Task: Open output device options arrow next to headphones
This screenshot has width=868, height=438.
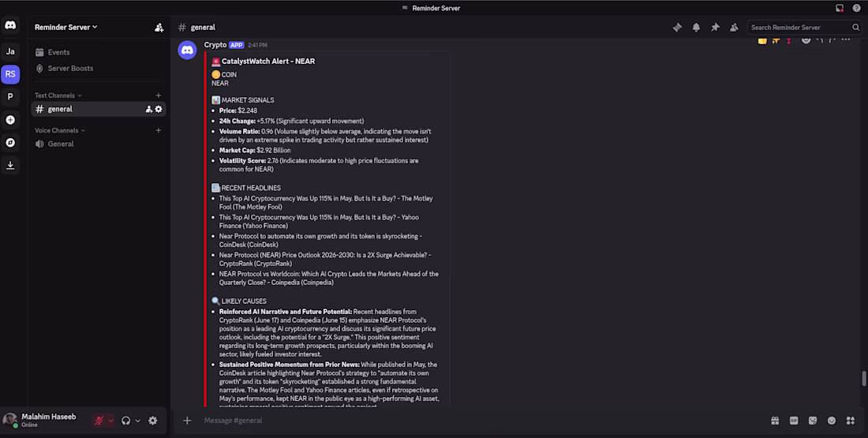Action: [138, 421]
